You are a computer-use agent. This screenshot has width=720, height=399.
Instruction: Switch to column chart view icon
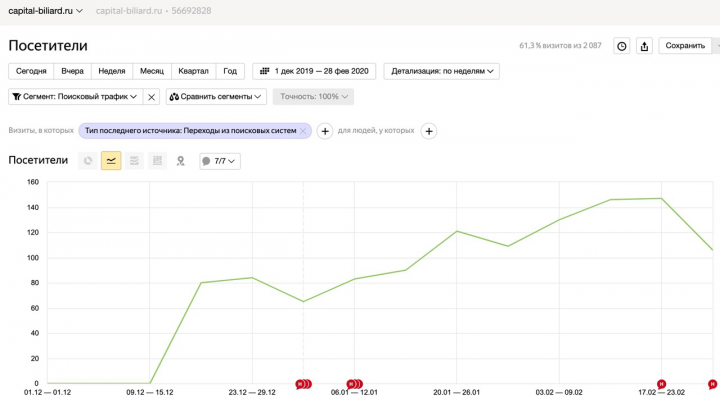coord(157,161)
